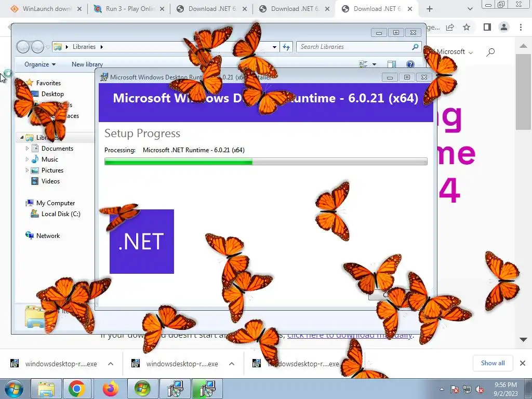Image resolution: width=532 pixels, height=399 pixels.
Task: Click Explorer forward navigation button
Action: [37, 47]
